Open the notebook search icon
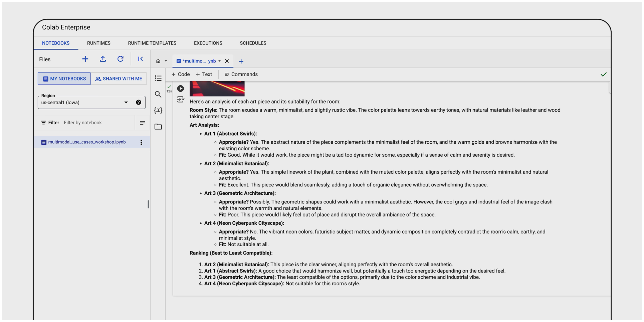Viewport: 644px width, 322px height. [x=158, y=95]
